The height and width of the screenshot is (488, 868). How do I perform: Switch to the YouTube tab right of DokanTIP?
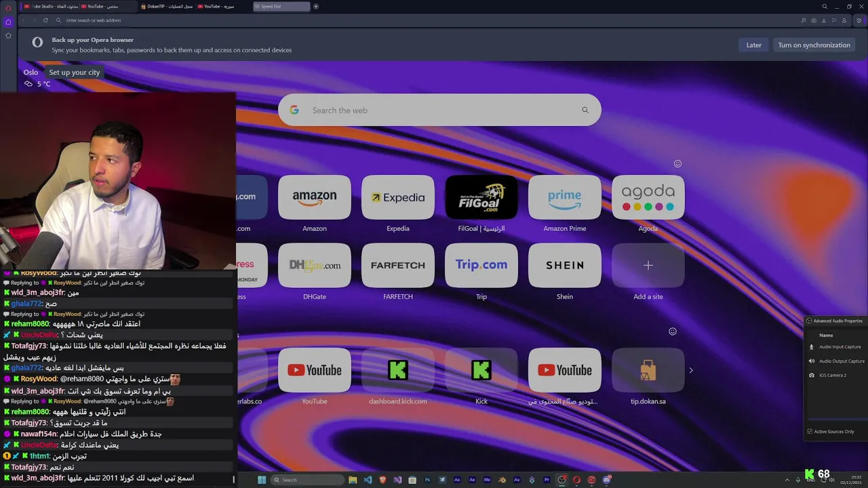(224, 6)
